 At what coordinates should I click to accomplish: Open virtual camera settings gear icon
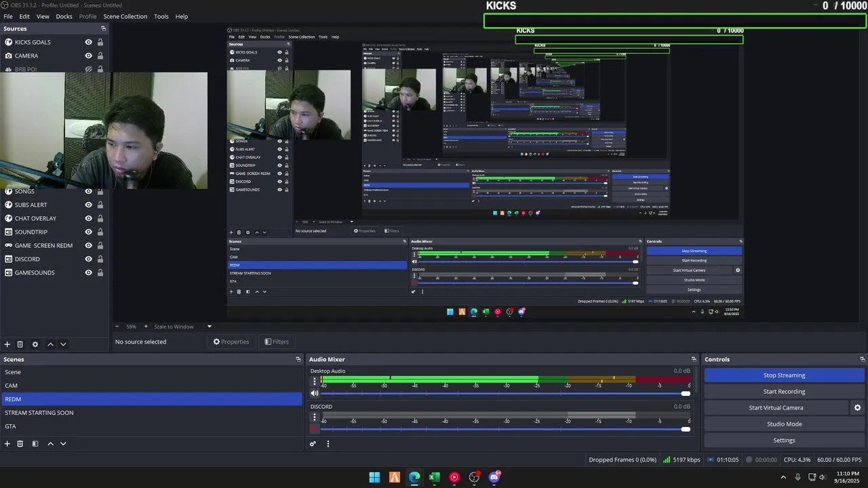point(857,408)
